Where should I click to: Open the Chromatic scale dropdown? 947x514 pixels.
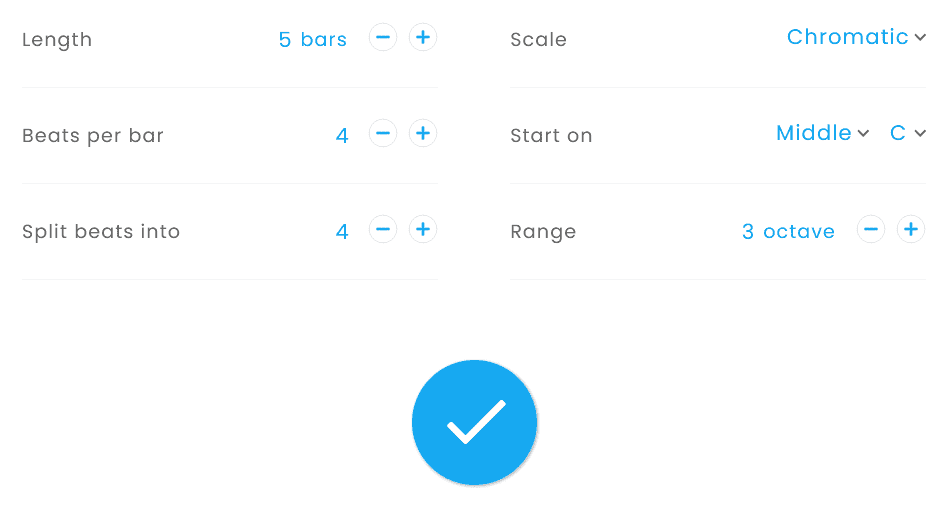(x=856, y=37)
